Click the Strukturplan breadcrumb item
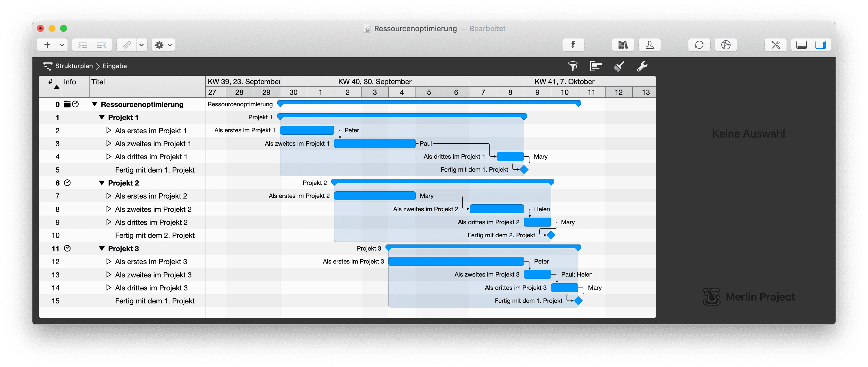This screenshot has width=868, height=367. pyautogui.click(x=74, y=66)
